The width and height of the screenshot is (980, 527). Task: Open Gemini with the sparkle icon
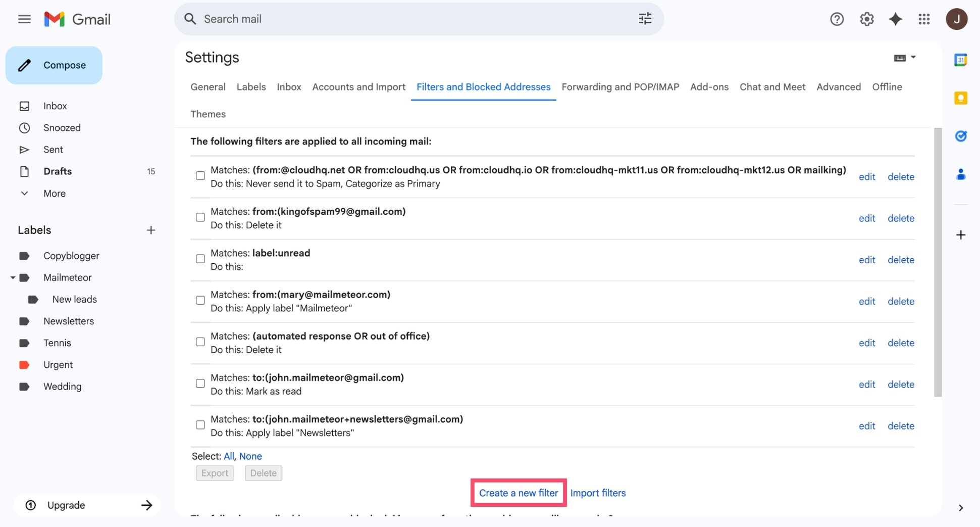pyautogui.click(x=896, y=19)
